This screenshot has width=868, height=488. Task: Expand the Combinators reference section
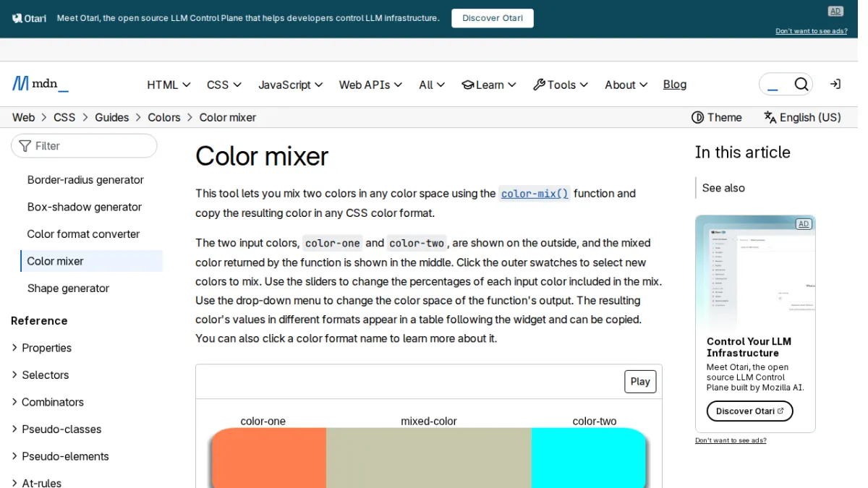click(x=47, y=402)
